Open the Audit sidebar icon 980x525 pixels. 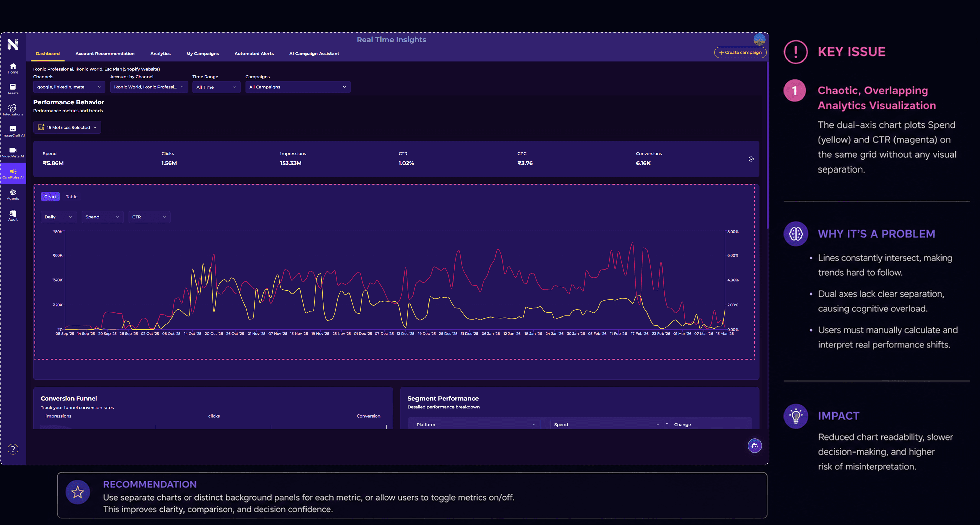[x=13, y=215]
